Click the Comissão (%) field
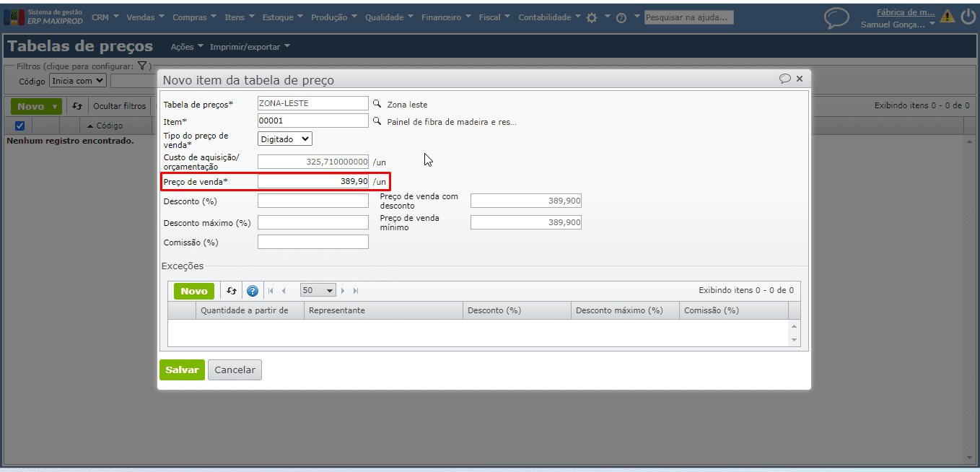 click(313, 242)
